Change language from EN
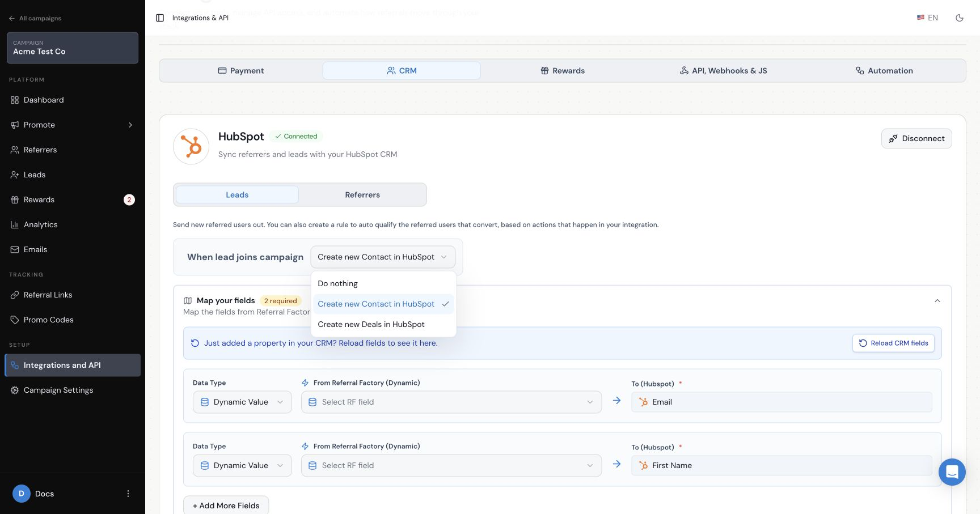The height and width of the screenshot is (514, 980). (x=927, y=18)
